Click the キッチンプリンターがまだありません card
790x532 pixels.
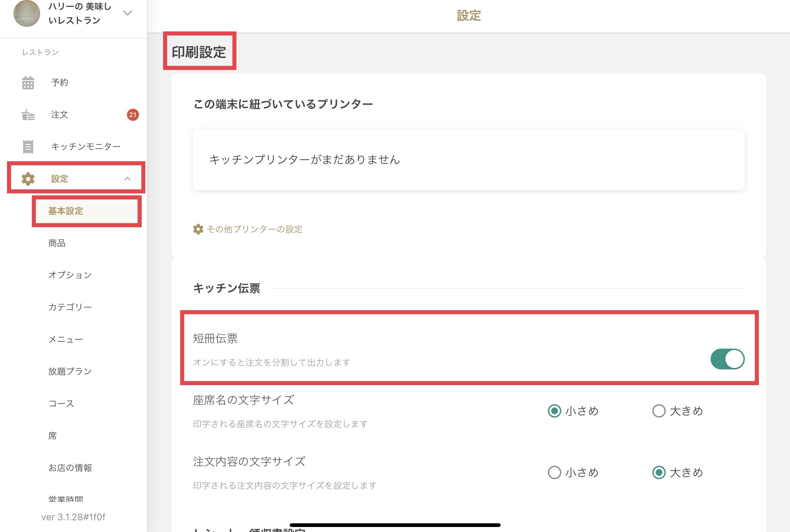[x=469, y=160]
